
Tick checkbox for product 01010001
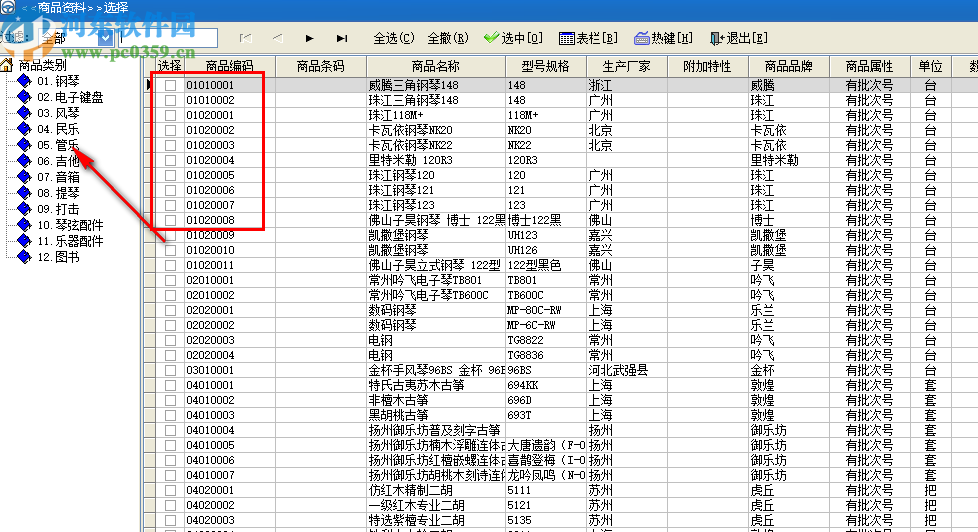click(170, 85)
